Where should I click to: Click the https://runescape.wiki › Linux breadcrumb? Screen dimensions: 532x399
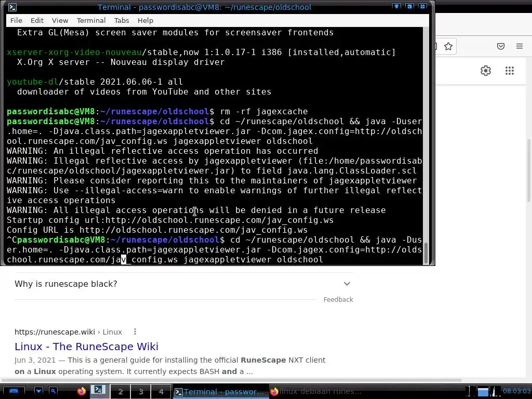click(68, 332)
